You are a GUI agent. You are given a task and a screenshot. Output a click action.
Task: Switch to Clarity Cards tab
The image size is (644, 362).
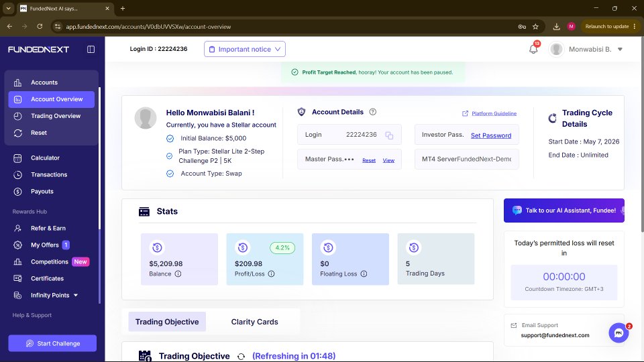point(255,322)
